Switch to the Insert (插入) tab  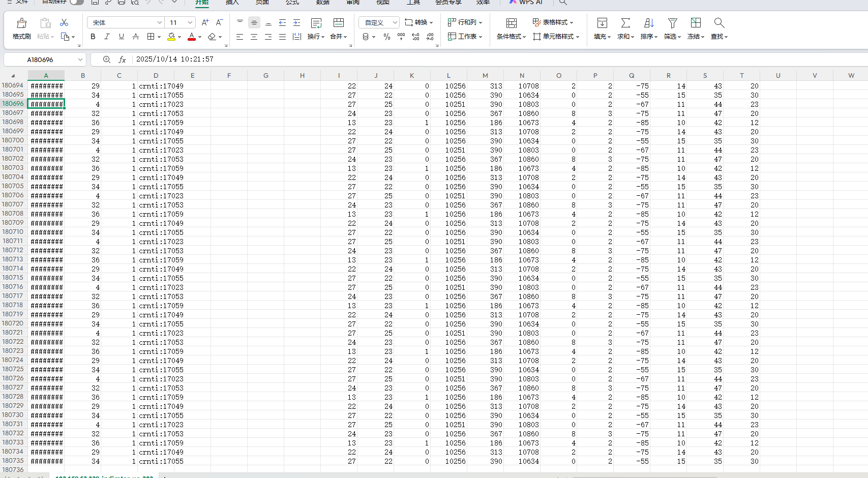[x=232, y=3]
